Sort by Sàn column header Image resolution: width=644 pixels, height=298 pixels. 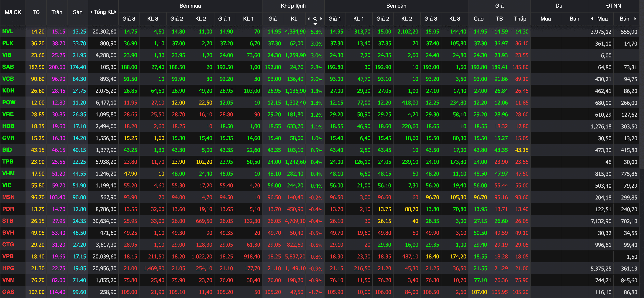[x=78, y=12]
